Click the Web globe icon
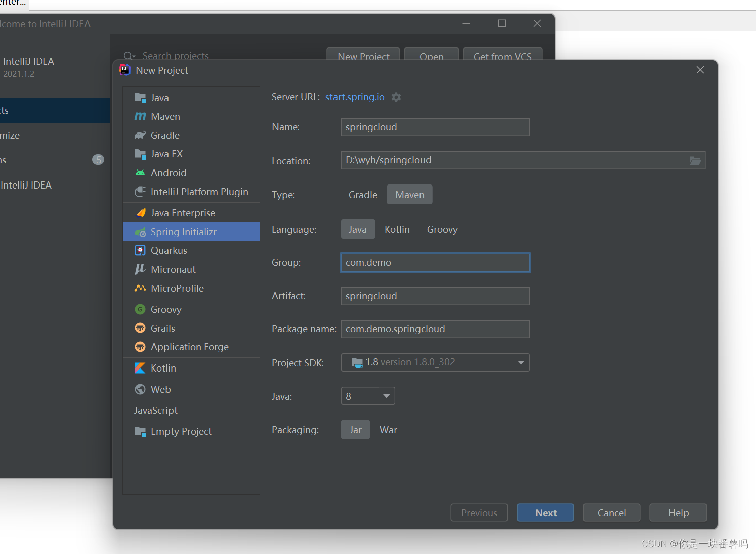The image size is (756, 554). (x=140, y=389)
